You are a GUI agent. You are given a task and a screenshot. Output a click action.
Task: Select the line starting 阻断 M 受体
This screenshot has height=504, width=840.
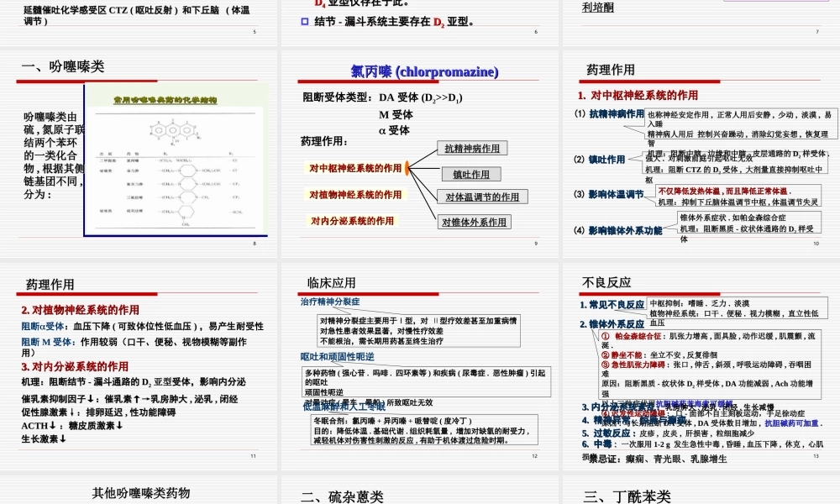(x=134, y=347)
